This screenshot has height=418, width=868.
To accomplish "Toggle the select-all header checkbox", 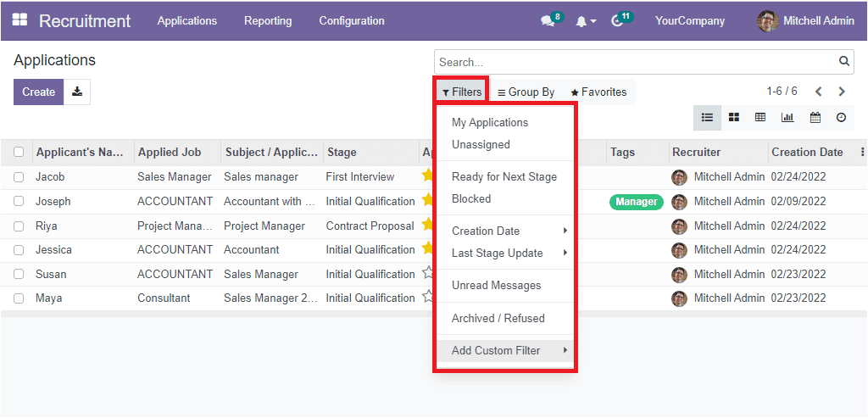I will [19, 153].
